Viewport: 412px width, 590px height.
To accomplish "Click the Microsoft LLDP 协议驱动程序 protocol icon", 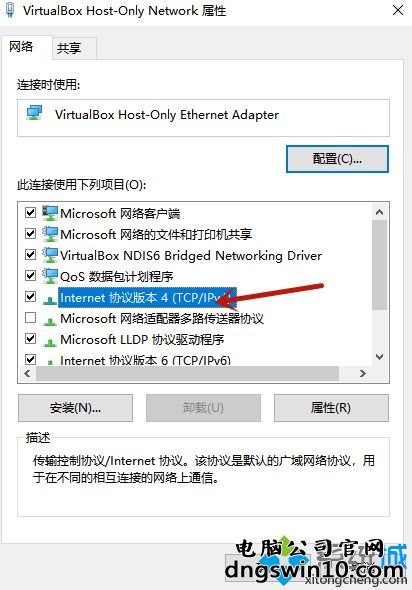I will [x=50, y=342].
